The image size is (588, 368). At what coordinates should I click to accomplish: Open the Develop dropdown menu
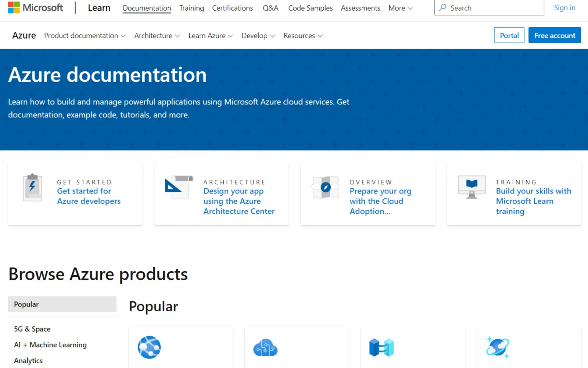click(x=258, y=35)
